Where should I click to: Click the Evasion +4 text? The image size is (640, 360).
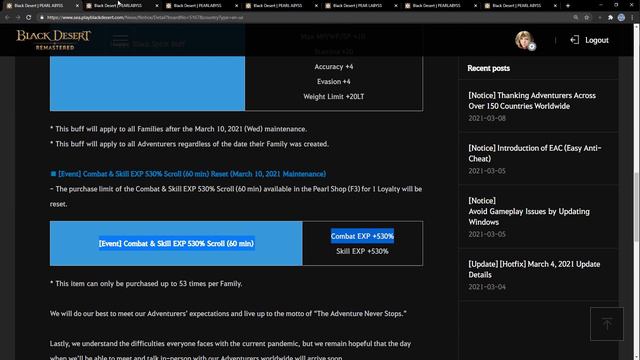[333, 82]
